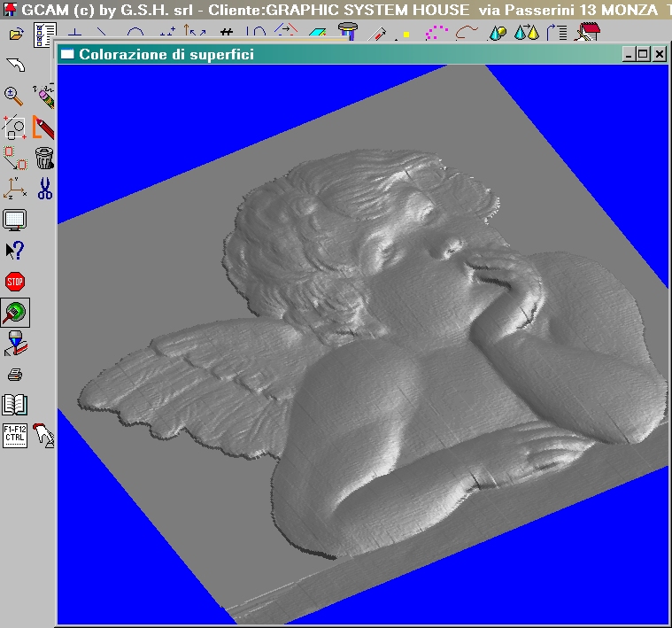The image size is (672, 628).
Task: Open the manual book icon
Action: point(15,405)
